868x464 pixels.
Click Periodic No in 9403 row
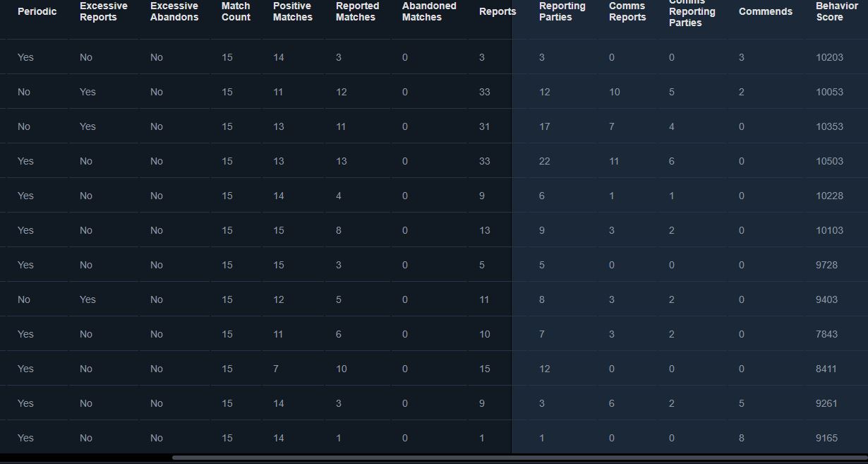pyautogui.click(x=24, y=299)
